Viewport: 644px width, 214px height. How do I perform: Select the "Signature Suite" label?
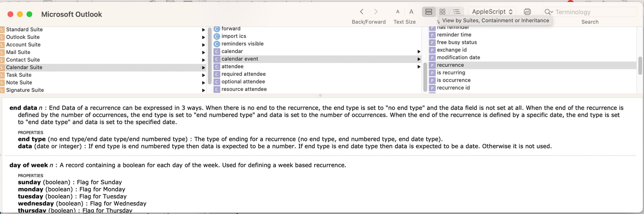pos(25,90)
